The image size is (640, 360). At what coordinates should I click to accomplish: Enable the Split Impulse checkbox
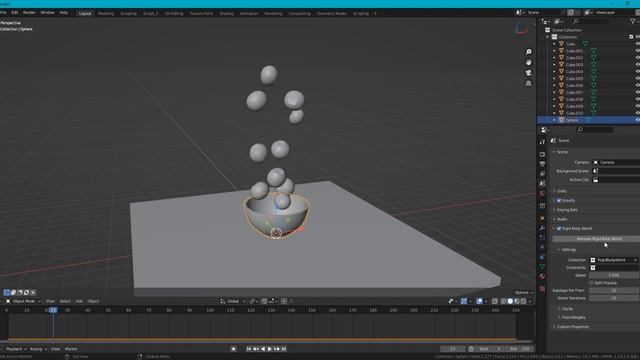tap(591, 283)
